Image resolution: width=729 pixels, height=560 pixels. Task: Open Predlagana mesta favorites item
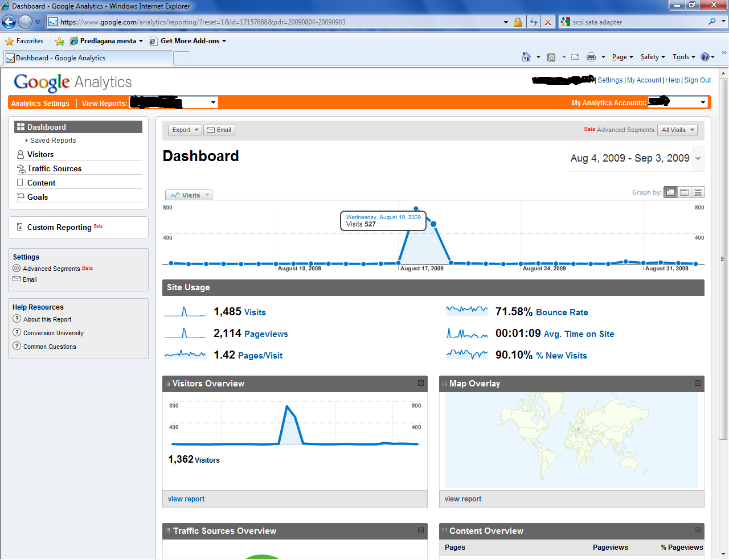coord(107,41)
